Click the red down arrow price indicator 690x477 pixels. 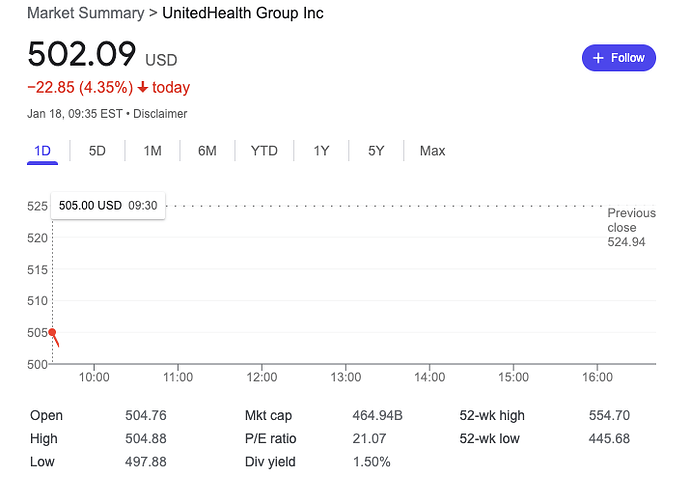[x=143, y=88]
